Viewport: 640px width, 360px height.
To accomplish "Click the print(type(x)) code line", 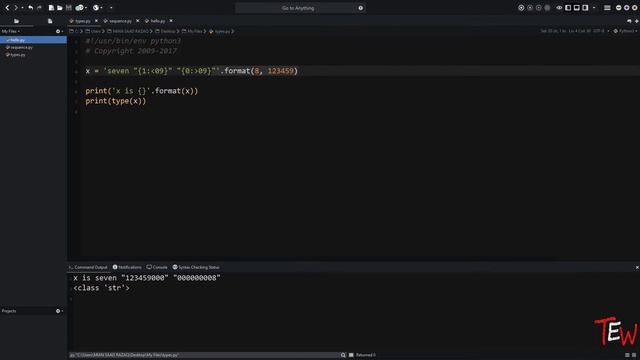I will 116,101.
